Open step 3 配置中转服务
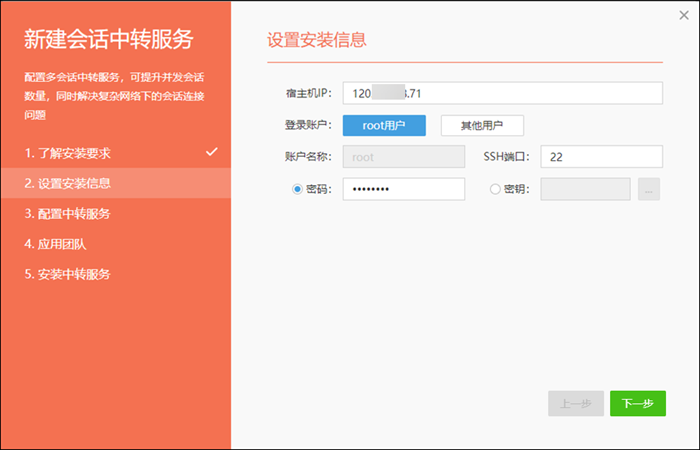700x450 pixels. [68, 213]
